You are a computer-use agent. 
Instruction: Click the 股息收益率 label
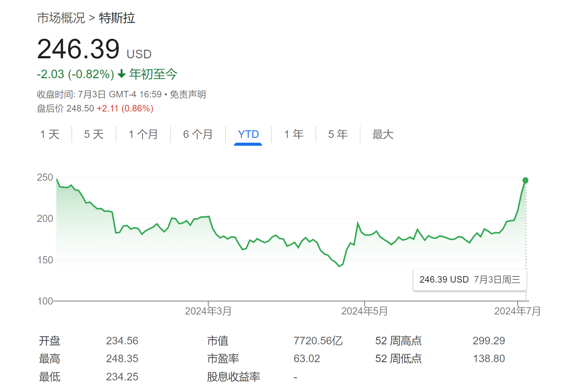[233, 377]
